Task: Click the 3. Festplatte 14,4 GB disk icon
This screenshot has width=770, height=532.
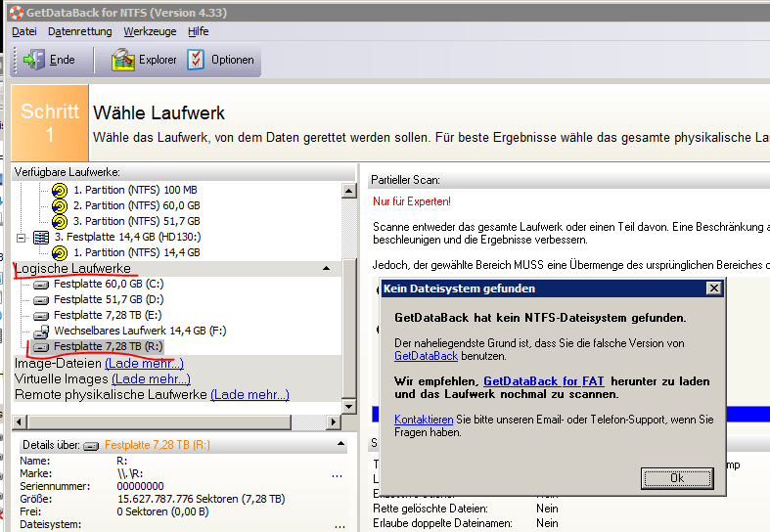Action: coord(41,238)
